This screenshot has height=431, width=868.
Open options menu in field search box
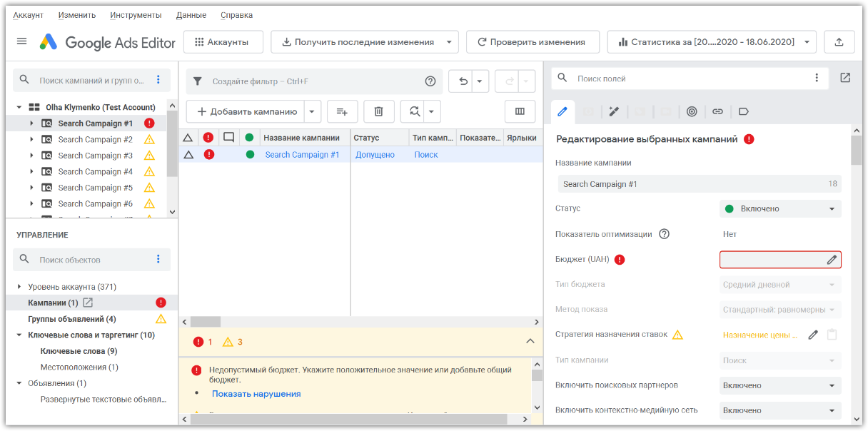tap(817, 78)
